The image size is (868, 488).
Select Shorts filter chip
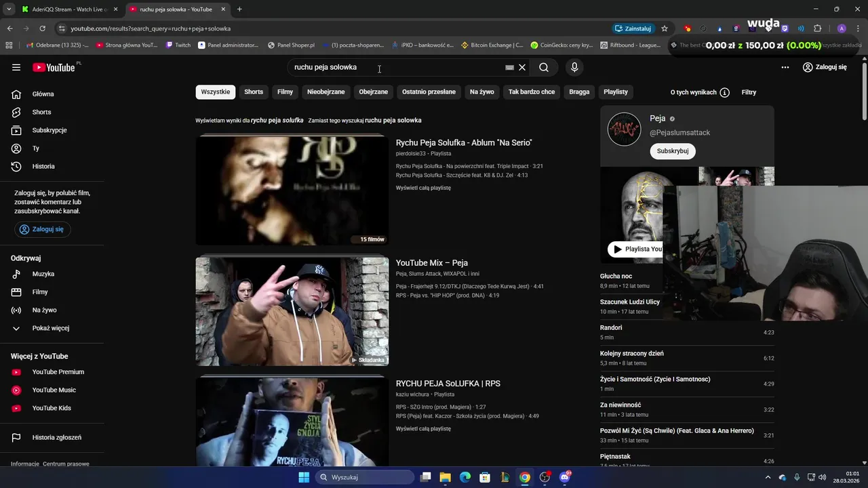click(254, 92)
